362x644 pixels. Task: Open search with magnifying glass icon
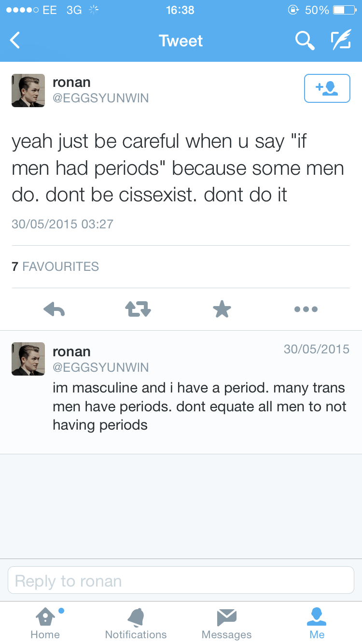(x=305, y=41)
